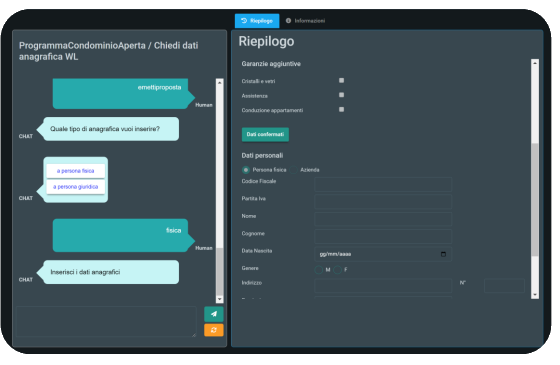Choose Azienda radio button
Screen dimensions: 560x365
[294, 170]
